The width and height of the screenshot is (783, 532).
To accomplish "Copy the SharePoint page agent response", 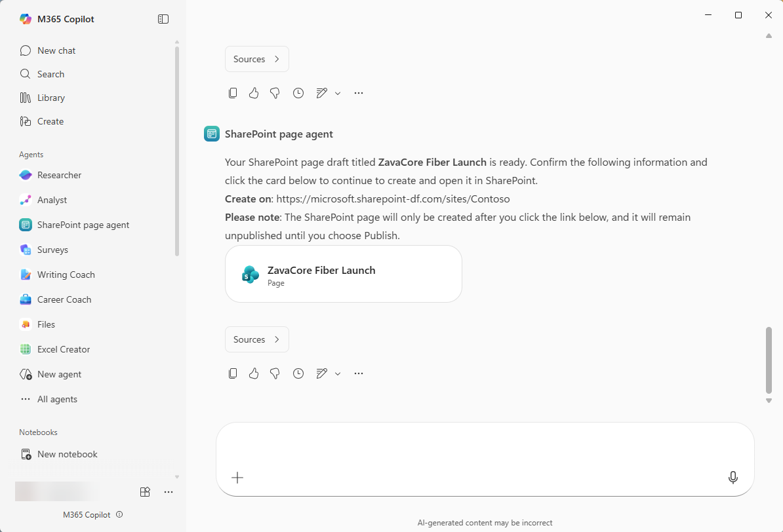I will (x=233, y=373).
